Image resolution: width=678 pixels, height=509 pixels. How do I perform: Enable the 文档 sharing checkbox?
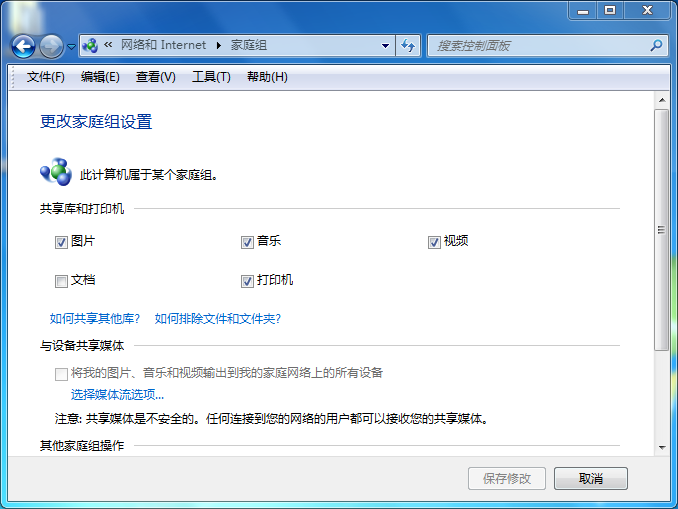coord(62,281)
